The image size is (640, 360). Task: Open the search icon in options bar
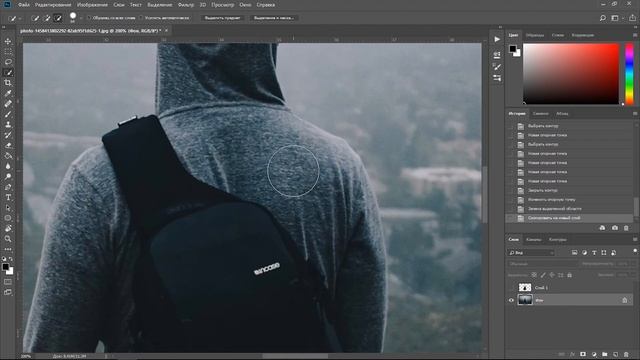pos(602,18)
